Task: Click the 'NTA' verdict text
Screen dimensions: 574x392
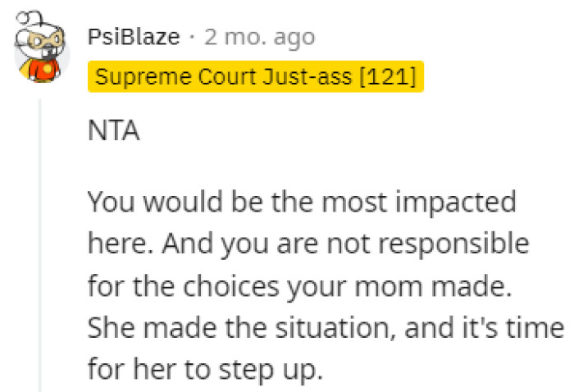Action: coord(114,132)
